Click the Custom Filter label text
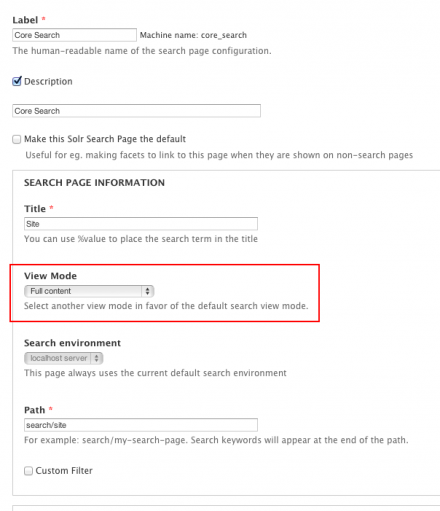 click(64, 471)
